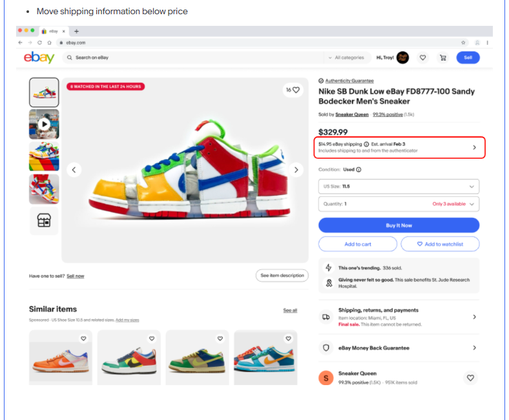The width and height of the screenshot is (509, 420).
Task: Open US Size dropdown
Action: point(399,187)
